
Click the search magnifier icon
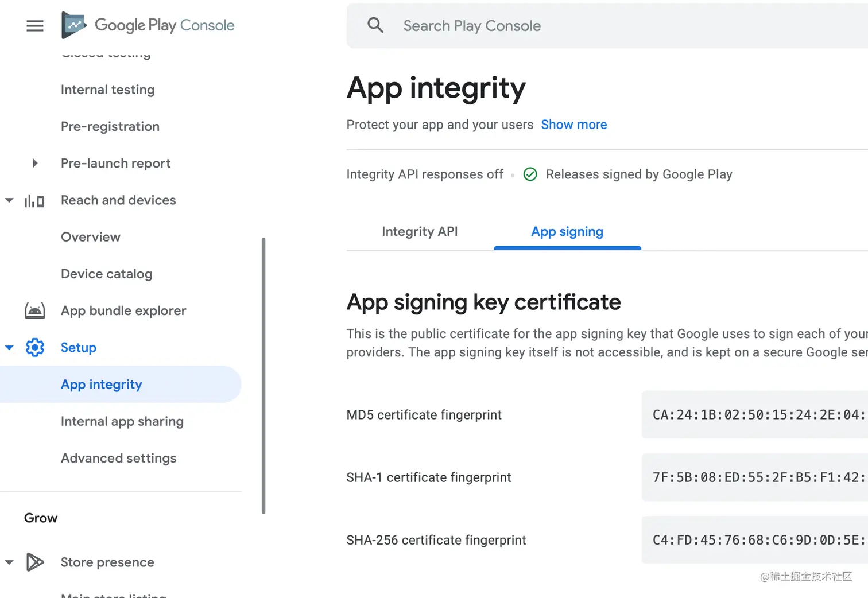pos(375,25)
